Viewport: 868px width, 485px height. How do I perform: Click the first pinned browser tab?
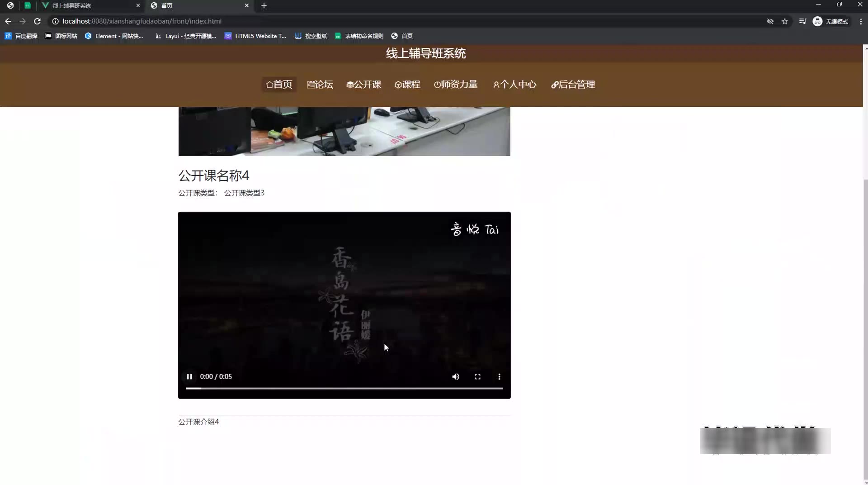click(x=10, y=5)
